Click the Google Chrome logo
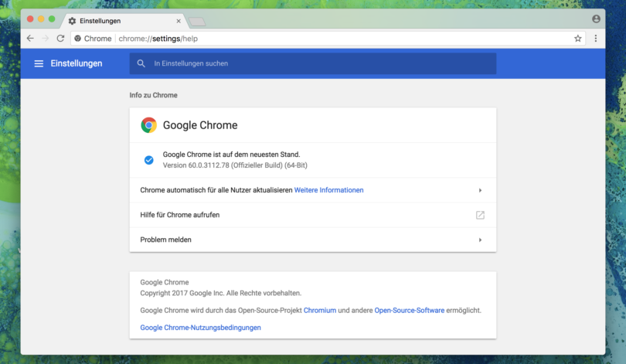 coord(148,125)
